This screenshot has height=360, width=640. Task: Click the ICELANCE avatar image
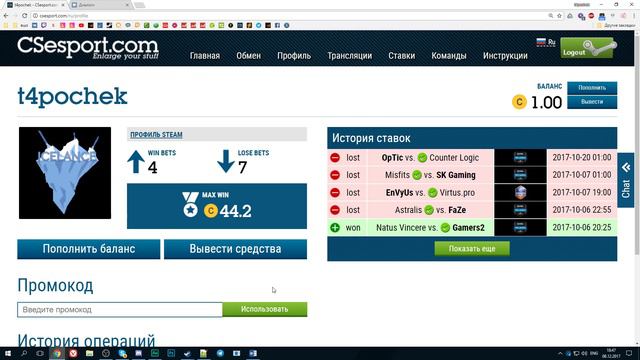tap(65, 173)
